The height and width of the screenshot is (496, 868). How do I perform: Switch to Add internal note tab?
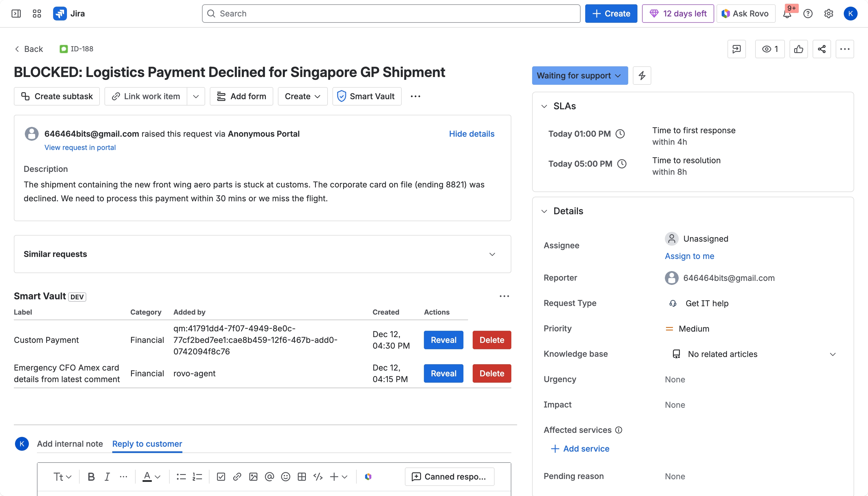pyautogui.click(x=70, y=444)
